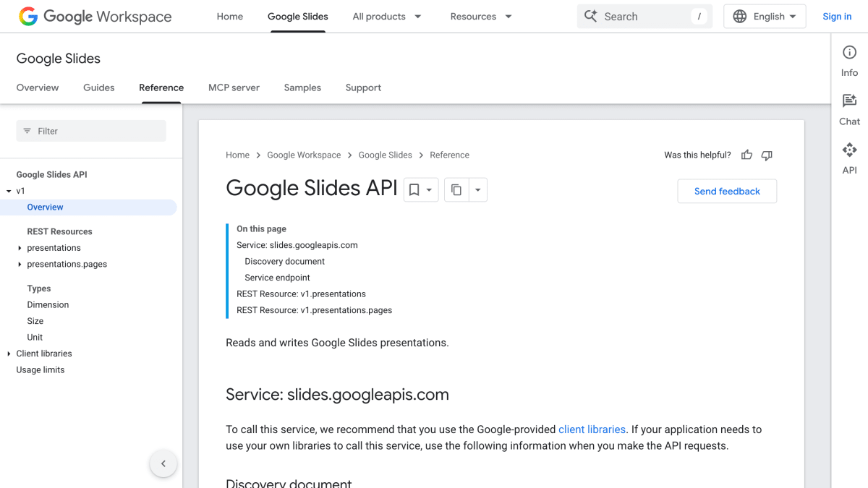Click the Google Workspace logo

click(x=95, y=17)
